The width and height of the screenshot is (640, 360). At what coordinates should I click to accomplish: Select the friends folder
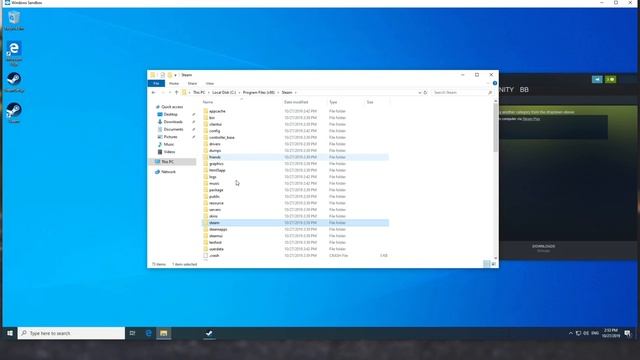click(x=295, y=157)
